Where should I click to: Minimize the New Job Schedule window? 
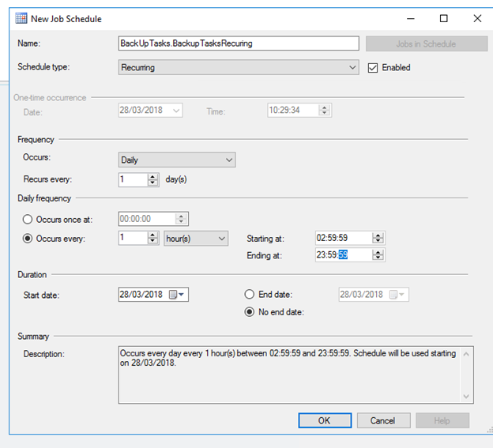click(x=411, y=18)
